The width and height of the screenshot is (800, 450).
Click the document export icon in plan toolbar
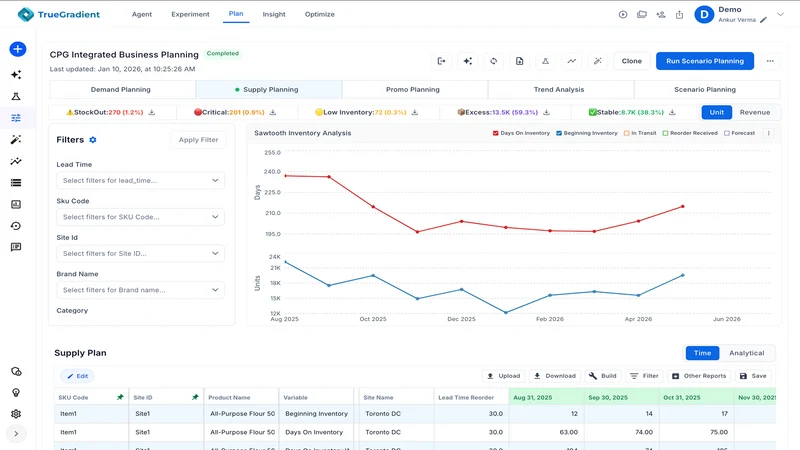519,61
